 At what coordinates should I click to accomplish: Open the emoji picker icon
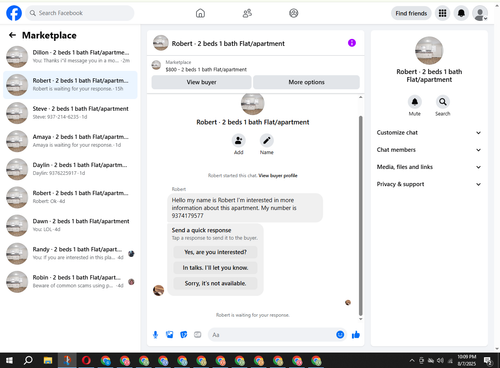tap(340, 335)
